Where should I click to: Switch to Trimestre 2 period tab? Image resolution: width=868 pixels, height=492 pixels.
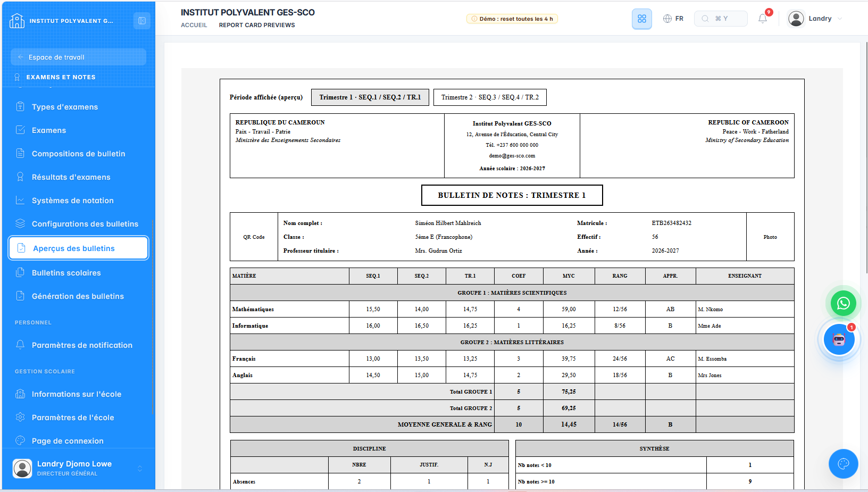pyautogui.click(x=490, y=97)
